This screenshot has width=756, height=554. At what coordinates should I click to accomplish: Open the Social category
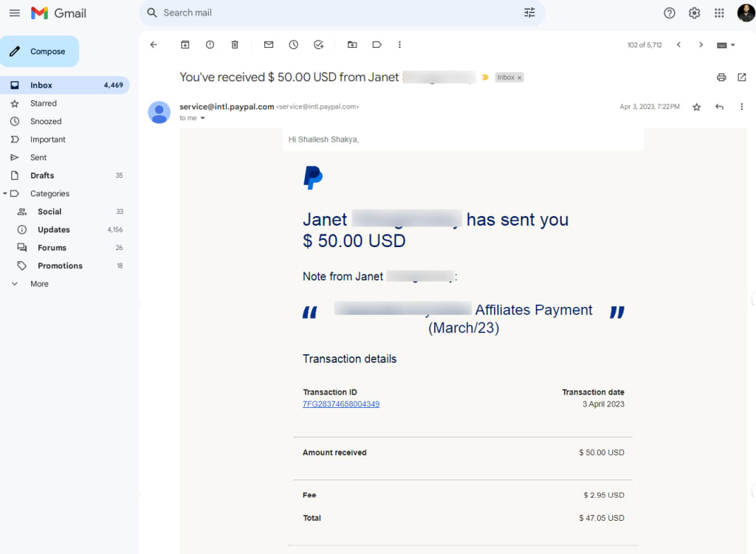[65, 212]
